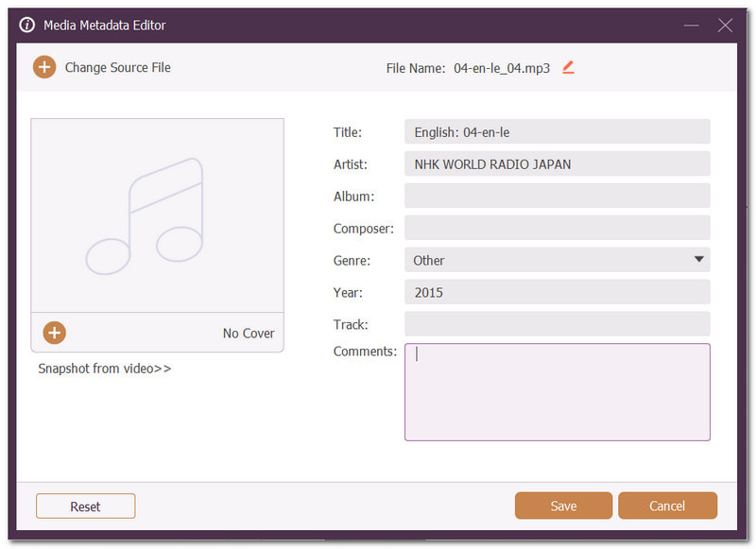The width and height of the screenshot is (756, 549).
Task: Click the Change Source File label
Action: tap(117, 67)
